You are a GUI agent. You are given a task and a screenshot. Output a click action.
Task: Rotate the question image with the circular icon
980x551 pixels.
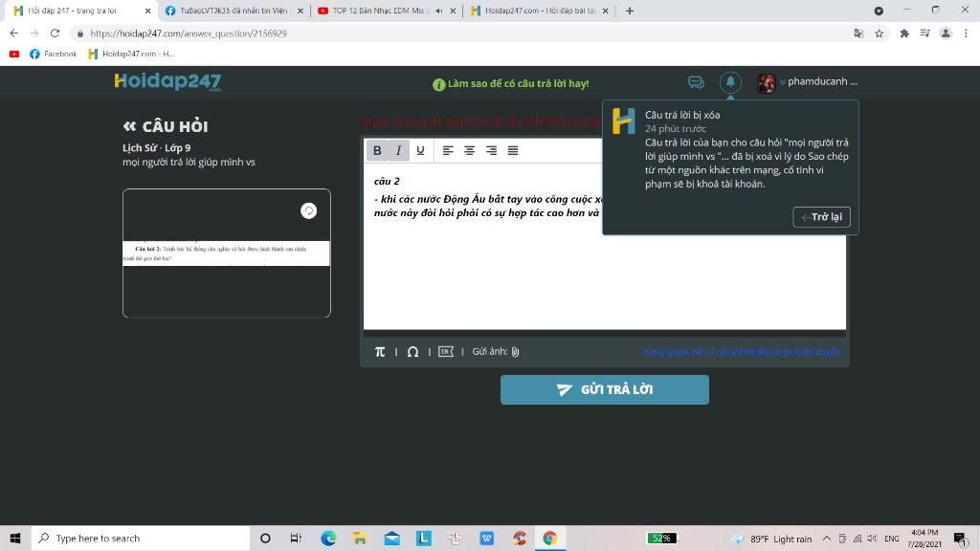(308, 210)
